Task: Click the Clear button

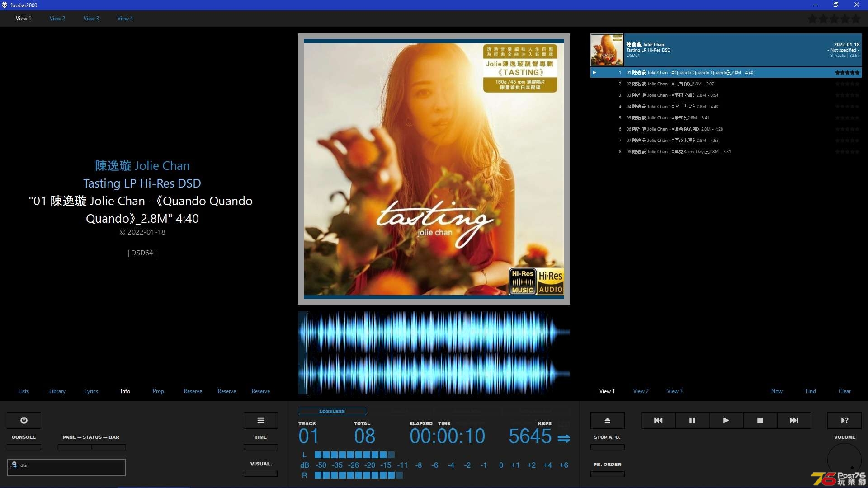Action: tap(844, 391)
